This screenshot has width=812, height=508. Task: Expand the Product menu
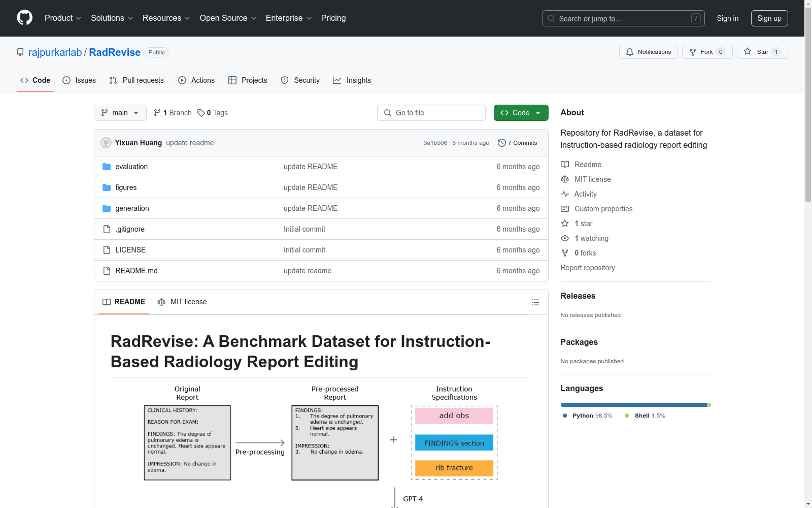[63, 18]
